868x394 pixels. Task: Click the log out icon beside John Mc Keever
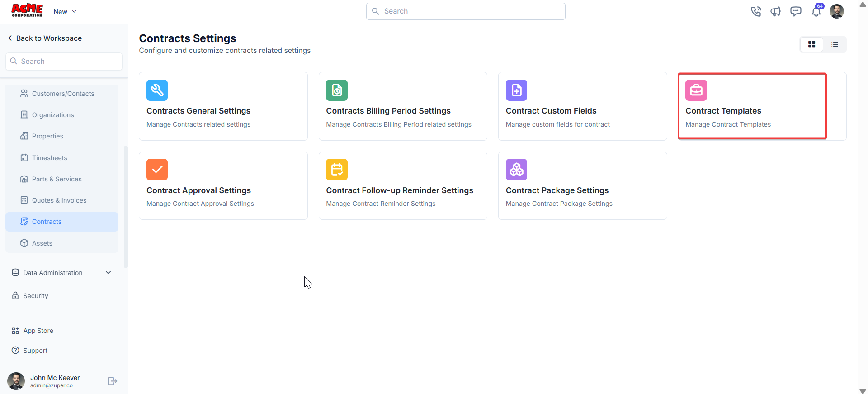[x=113, y=381]
